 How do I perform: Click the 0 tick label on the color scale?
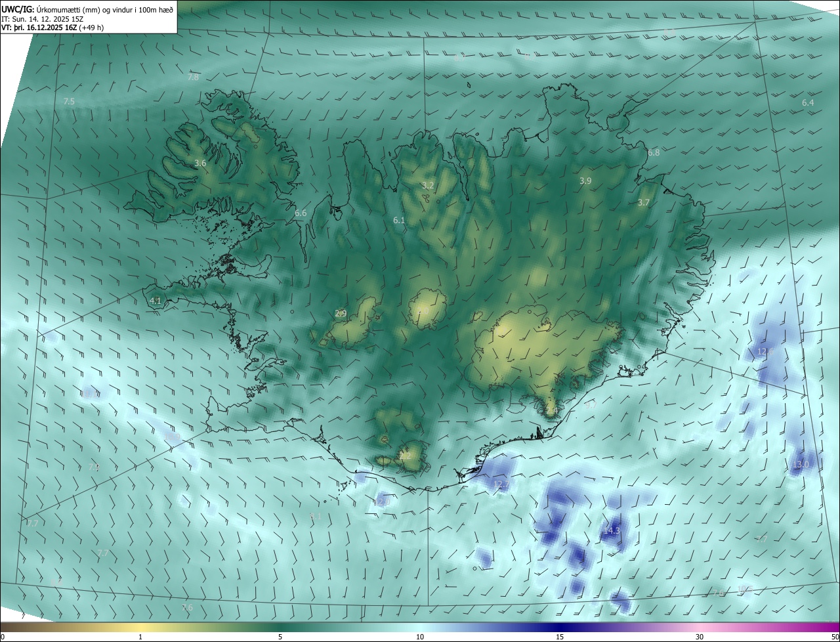click(x=2, y=637)
